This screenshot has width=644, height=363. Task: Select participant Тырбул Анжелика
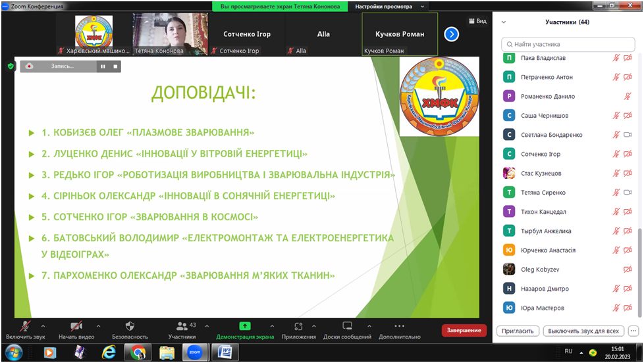coord(567,231)
